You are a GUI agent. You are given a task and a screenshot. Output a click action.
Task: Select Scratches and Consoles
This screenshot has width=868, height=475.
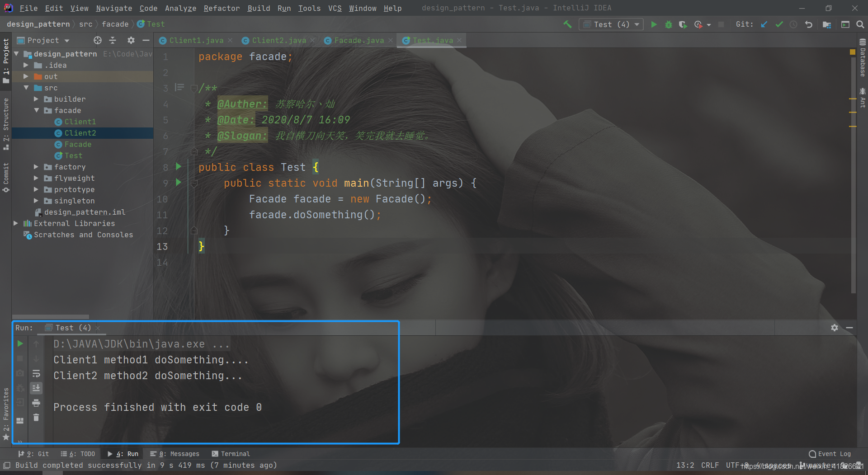(x=83, y=235)
